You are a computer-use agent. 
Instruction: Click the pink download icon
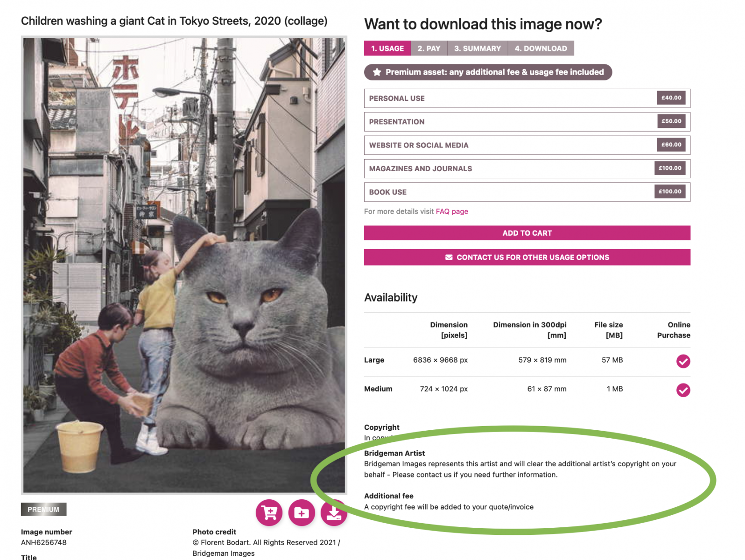coord(334,513)
